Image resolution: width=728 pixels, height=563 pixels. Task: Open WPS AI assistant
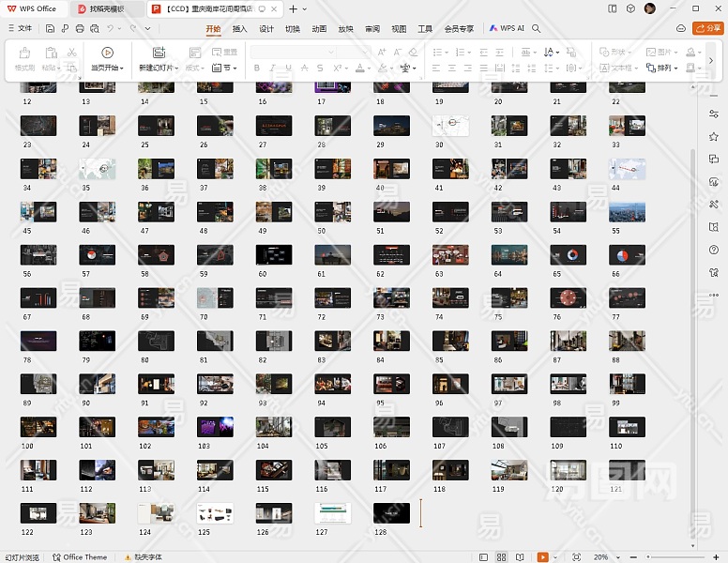507,28
